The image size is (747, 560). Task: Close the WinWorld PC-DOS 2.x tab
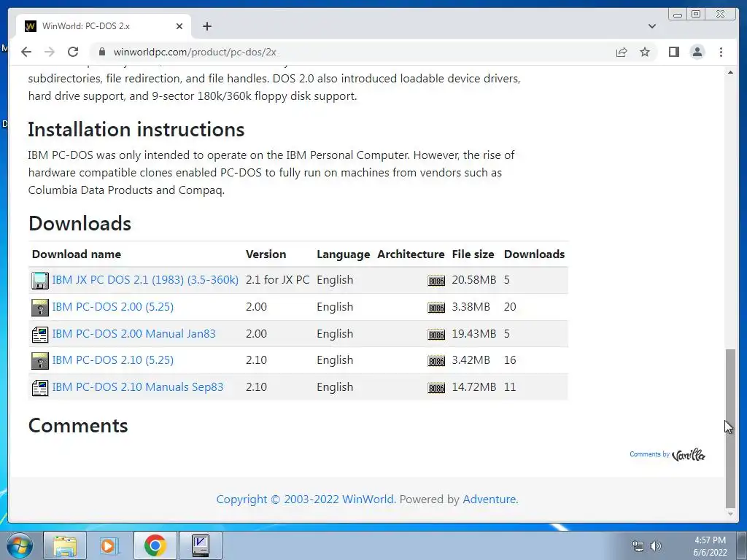point(179,26)
